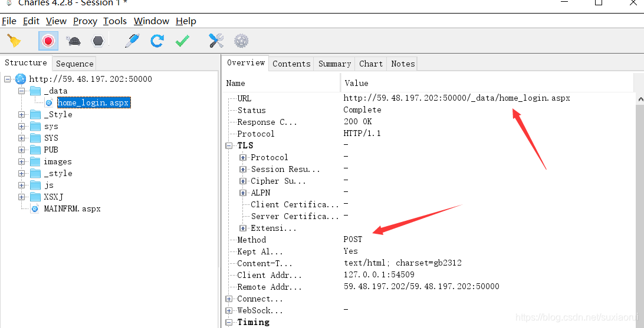
Task: Expand the ALPN row
Action: tap(243, 193)
